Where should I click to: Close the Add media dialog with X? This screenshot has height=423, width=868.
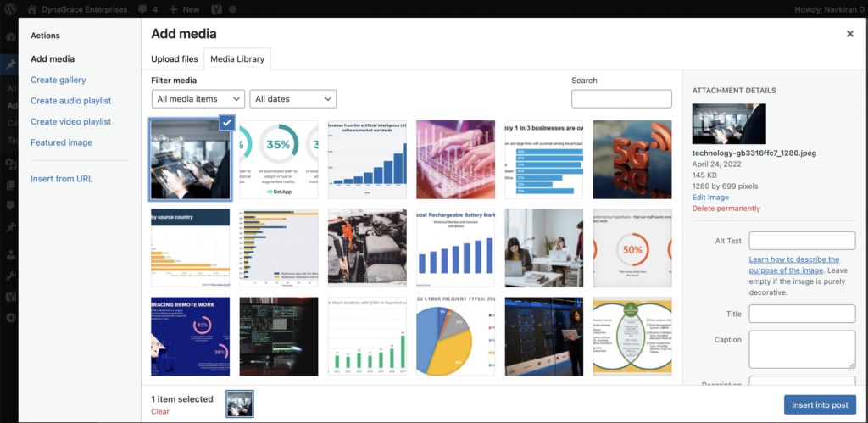point(849,34)
